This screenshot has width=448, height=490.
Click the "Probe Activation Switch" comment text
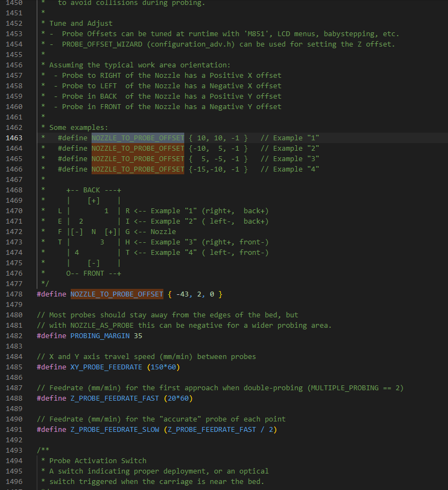98,460
